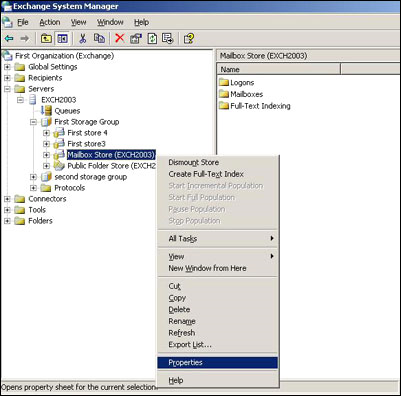The height and width of the screenshot is (396, 401).
Task: Click the Logons folder icon
Action: (x=224, y=82)
